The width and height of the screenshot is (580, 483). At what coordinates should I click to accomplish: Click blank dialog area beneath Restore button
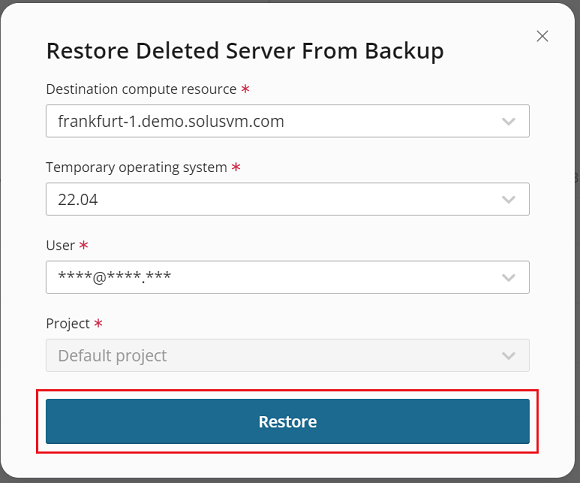[x=288, y=465]
